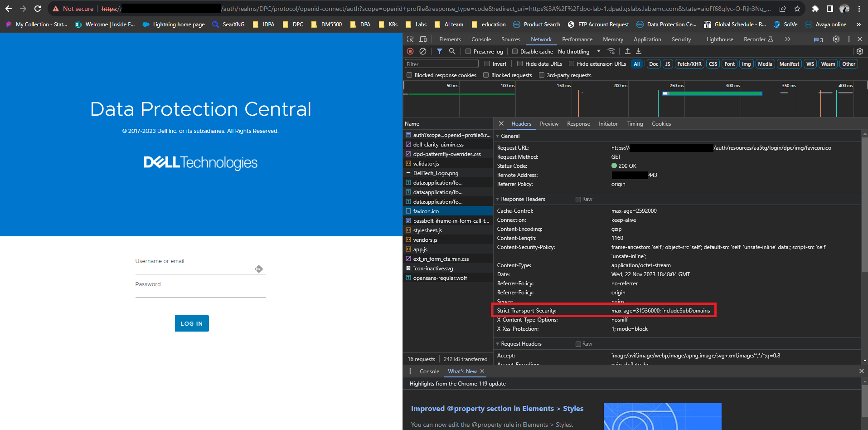Open the DevTools network settings gear
This screenshot has width=868, height=430.
coord(860,51)
